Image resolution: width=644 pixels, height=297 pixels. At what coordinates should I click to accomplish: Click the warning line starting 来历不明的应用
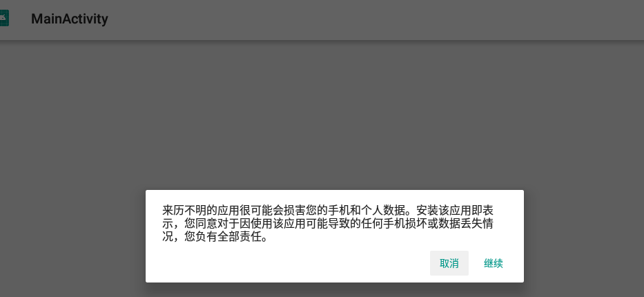coord(328,211)
